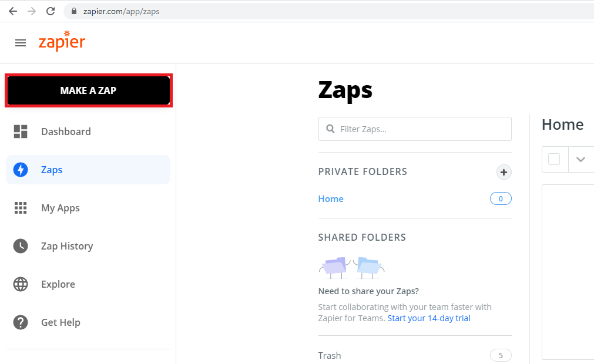Viewport: 594px width, 364px height.
Task: Click the Zap History clock icon
Action: pos(21,246)
